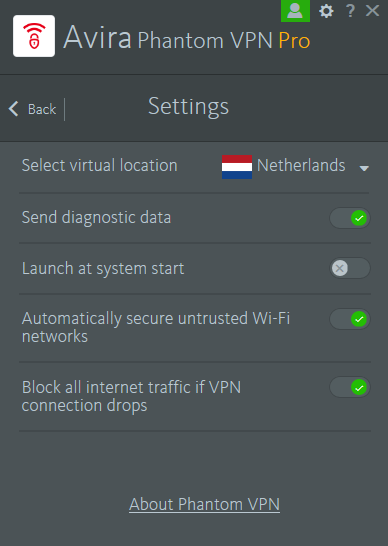Go back using the Back label

42,109
